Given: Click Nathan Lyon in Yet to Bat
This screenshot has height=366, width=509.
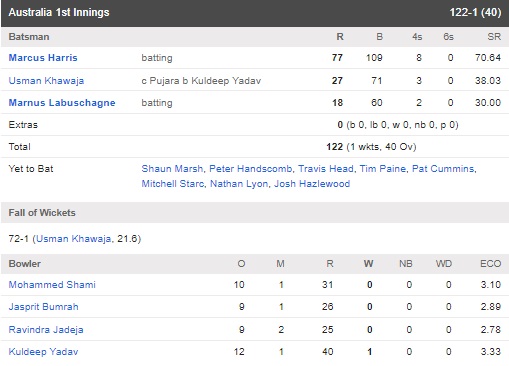Looking at the screenshot, I should coord(239,184).
